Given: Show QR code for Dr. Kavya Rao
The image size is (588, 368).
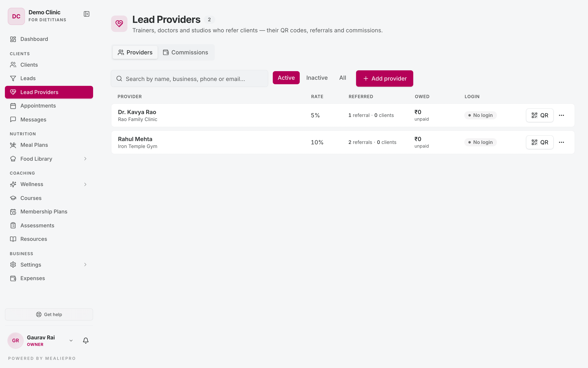Looking at the screenshot, I should pyautogui.click(x=540, y=115).
